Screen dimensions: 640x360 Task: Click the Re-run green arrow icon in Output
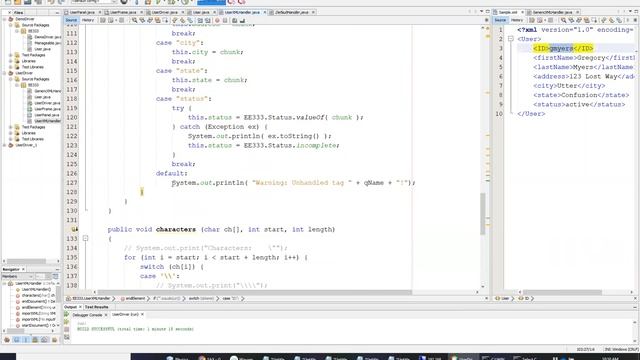[x=66, y=314]
